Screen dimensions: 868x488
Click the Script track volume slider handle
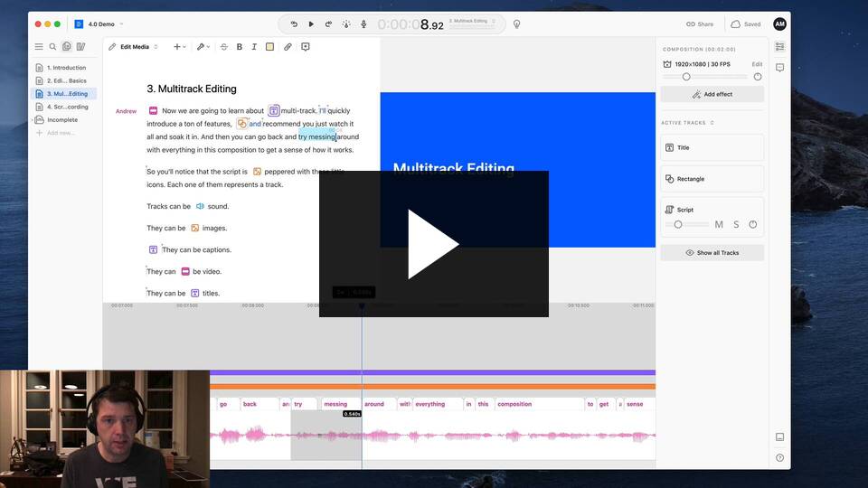point(678,224)
